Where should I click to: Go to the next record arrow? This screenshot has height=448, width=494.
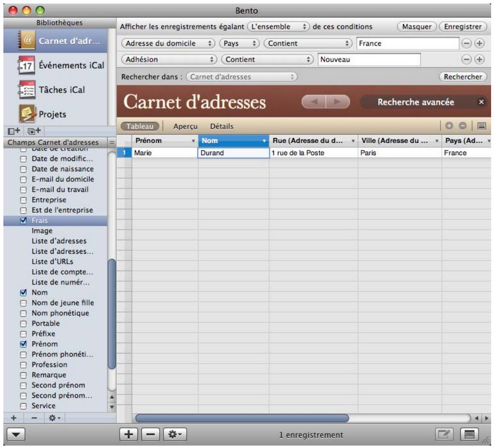click(x=338, y=102)
